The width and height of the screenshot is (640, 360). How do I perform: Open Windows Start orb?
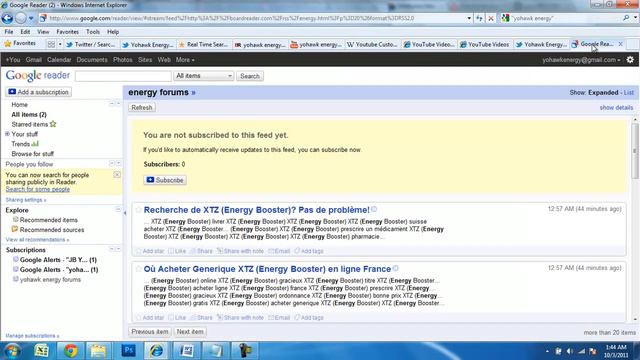[12, 351]
